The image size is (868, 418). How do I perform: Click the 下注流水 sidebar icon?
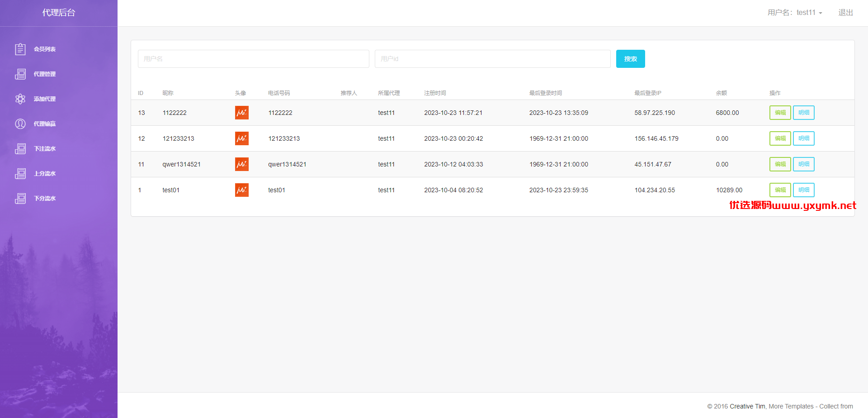(x=20, y=148)
